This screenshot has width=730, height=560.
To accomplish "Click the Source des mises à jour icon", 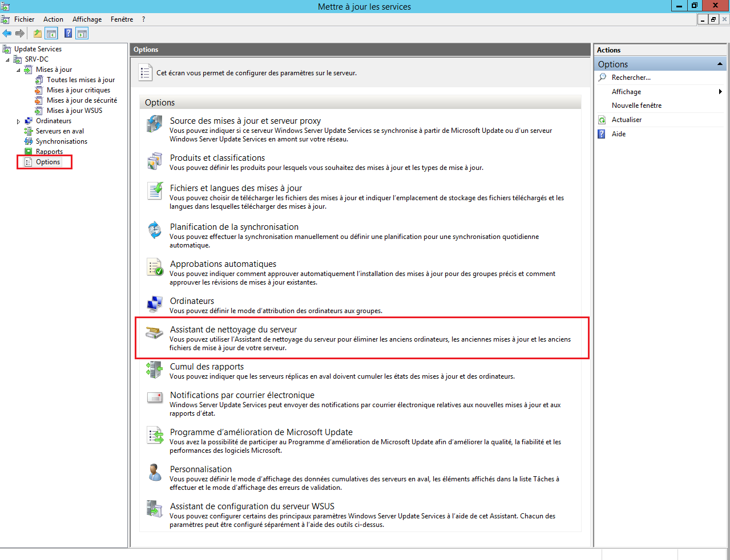I will click(155, 124).
